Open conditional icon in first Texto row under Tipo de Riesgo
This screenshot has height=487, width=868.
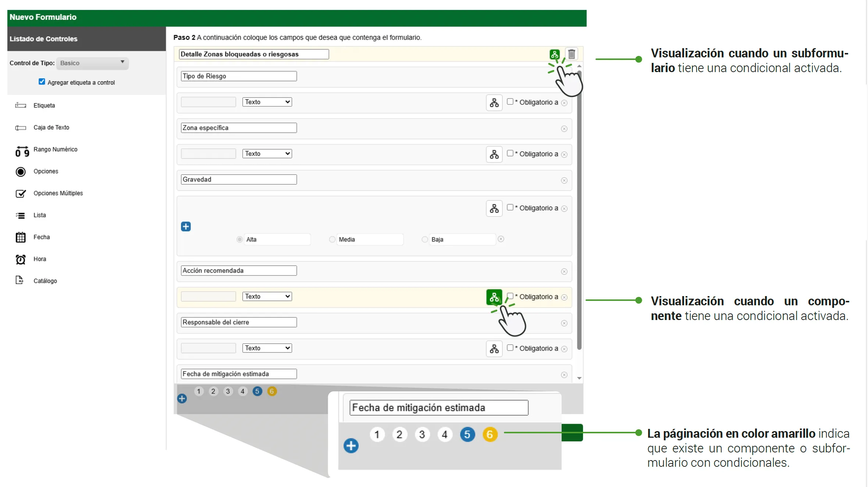click(494, 103)
